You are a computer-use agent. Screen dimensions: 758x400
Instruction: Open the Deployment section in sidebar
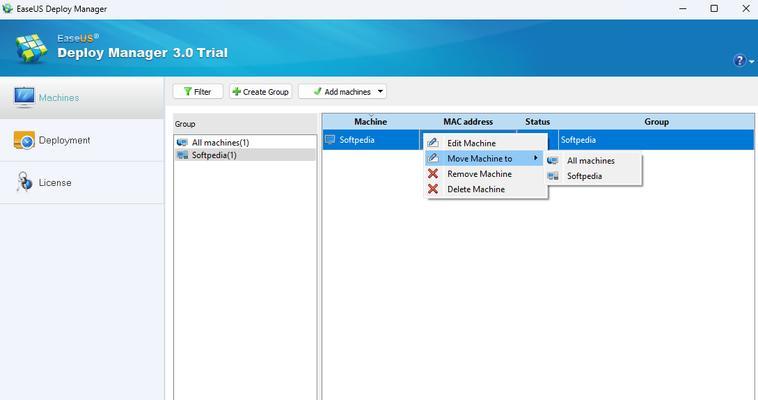pyautogui.click(x=82, y=140)
